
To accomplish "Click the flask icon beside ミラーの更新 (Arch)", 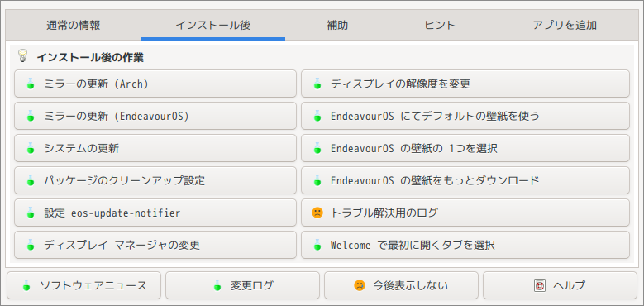I will tap(30, 84).
